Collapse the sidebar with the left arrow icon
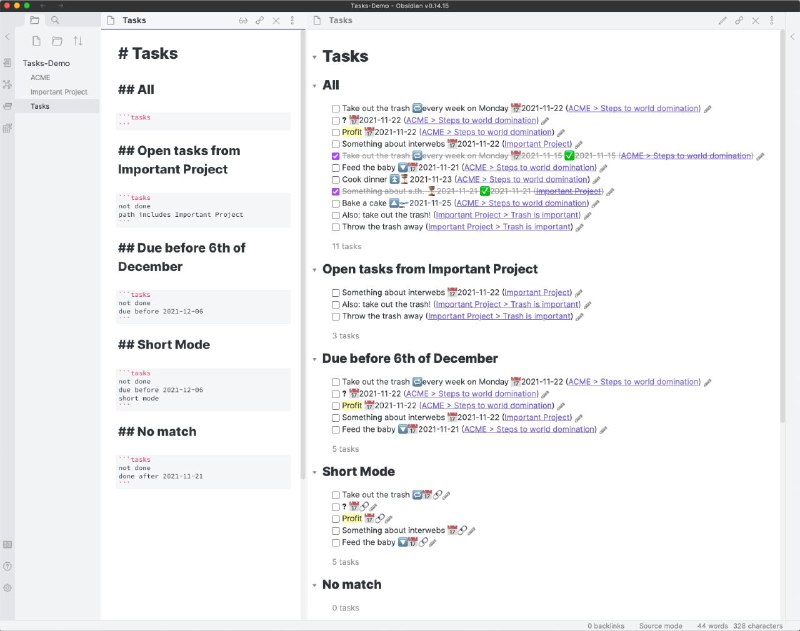Image resolution: width=800 pixels, height=631 pixels. [8, 37]
